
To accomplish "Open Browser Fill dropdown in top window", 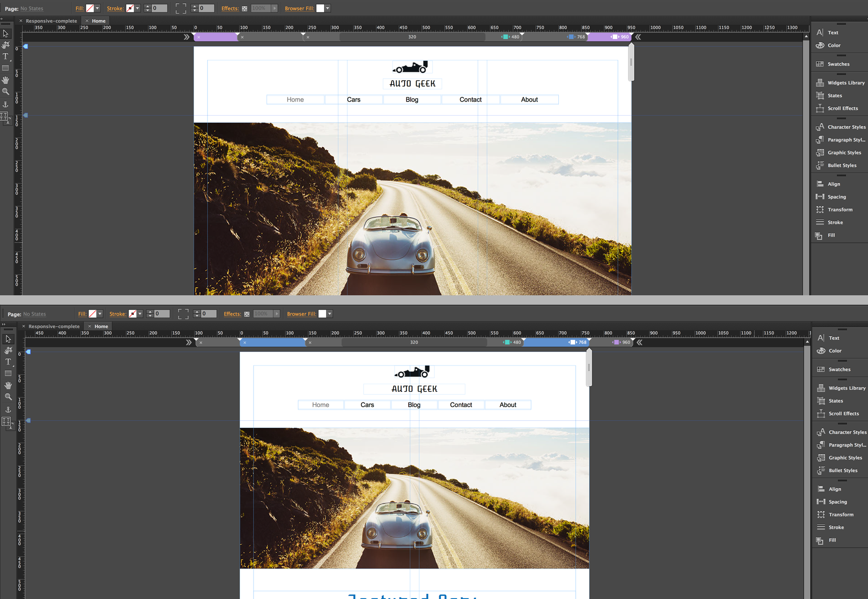I will pyautogui.click(x=327, y=8).
